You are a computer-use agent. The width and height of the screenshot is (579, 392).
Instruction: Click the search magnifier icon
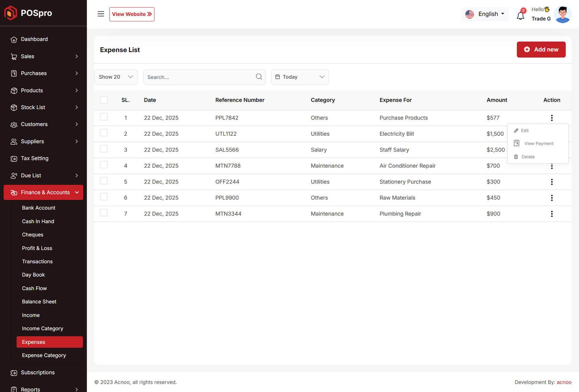pyautogui.click(x=259, y=77)
